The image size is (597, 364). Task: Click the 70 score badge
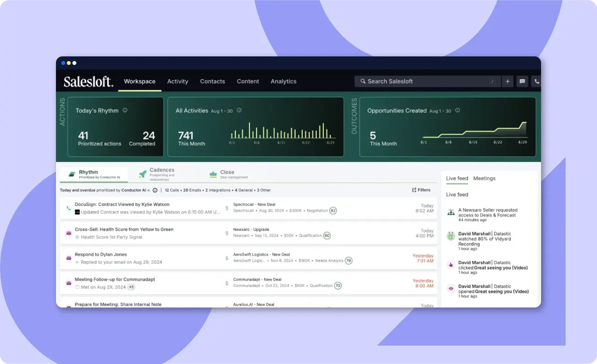tap(338, 286)
